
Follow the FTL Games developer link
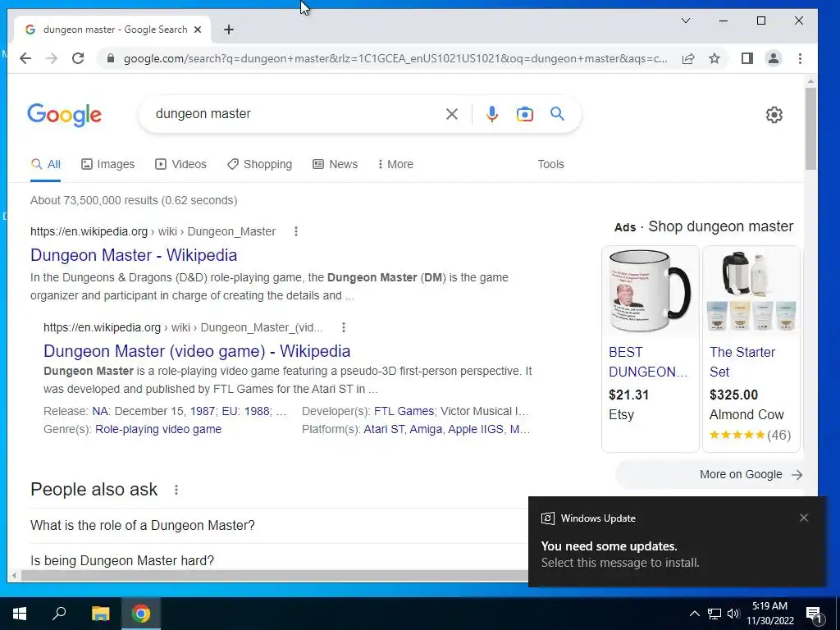point(404,411)
